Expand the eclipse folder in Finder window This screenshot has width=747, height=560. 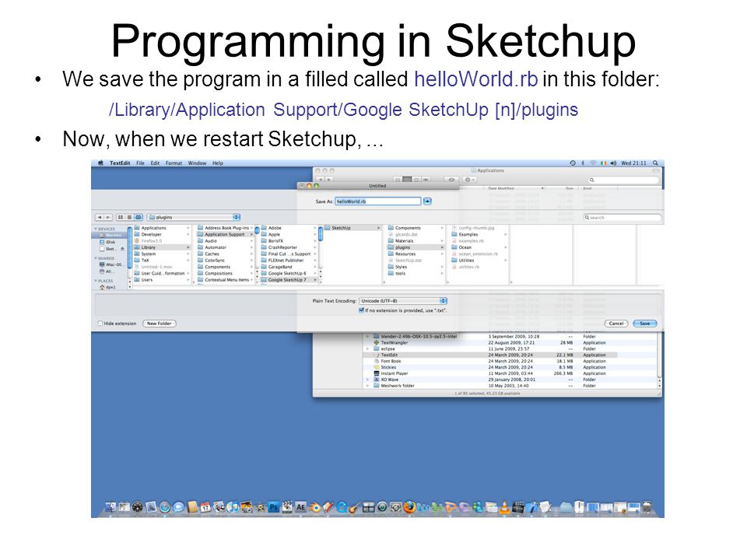point(368,349)
